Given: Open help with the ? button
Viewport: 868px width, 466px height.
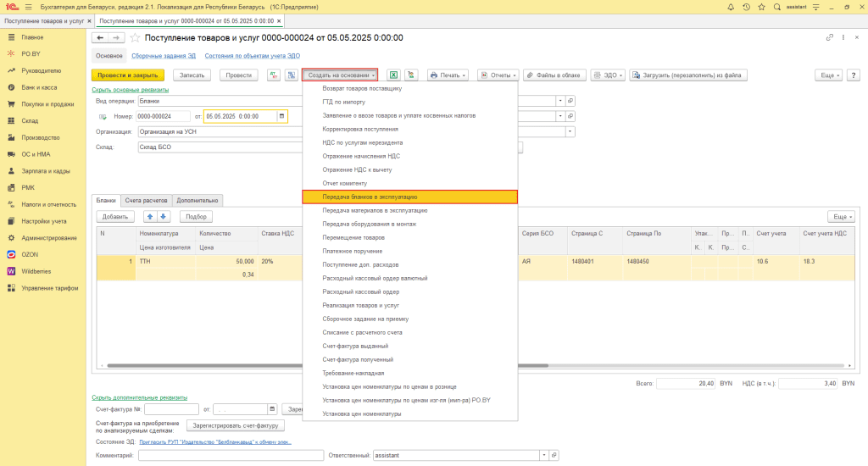Looking at the screenshot, I should 854,75.
